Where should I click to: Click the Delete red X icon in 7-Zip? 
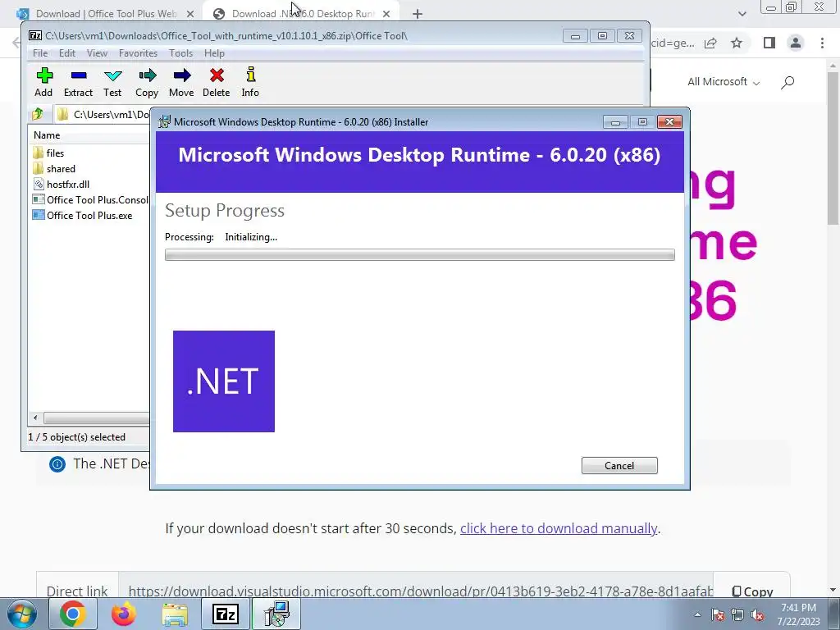[217, 75]
